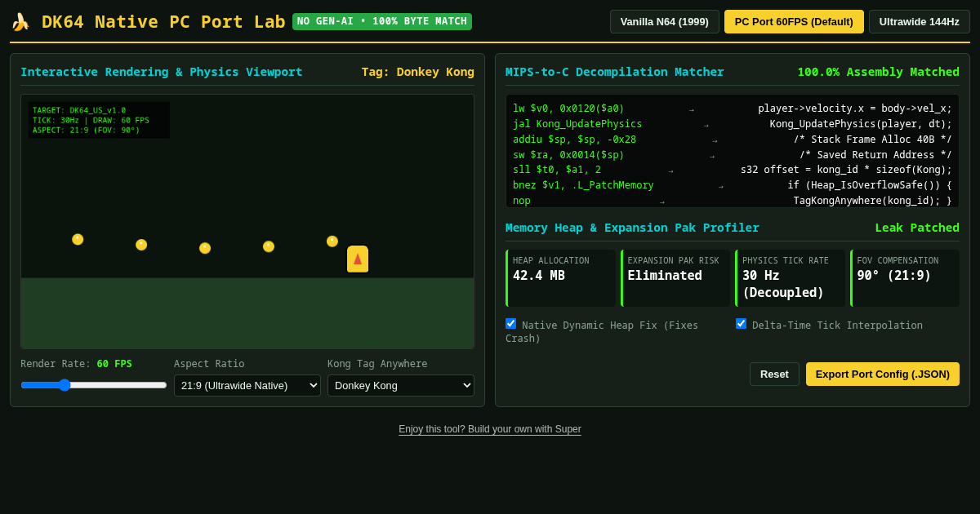Click the Reset button

coord(774,374)
